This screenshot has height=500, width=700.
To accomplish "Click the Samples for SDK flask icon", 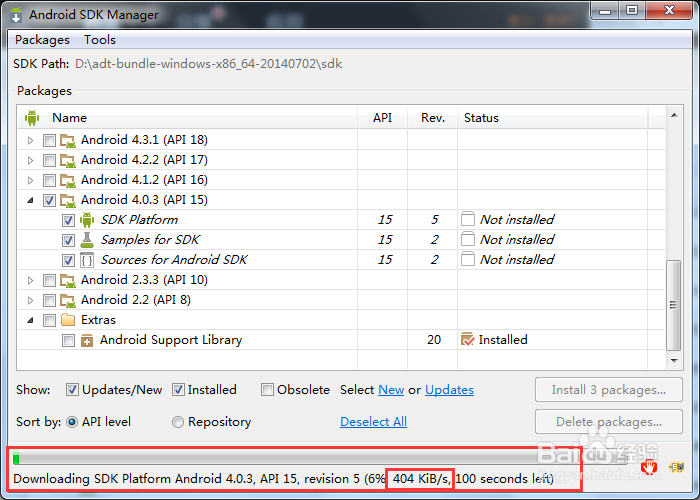I will click(87, 240).
